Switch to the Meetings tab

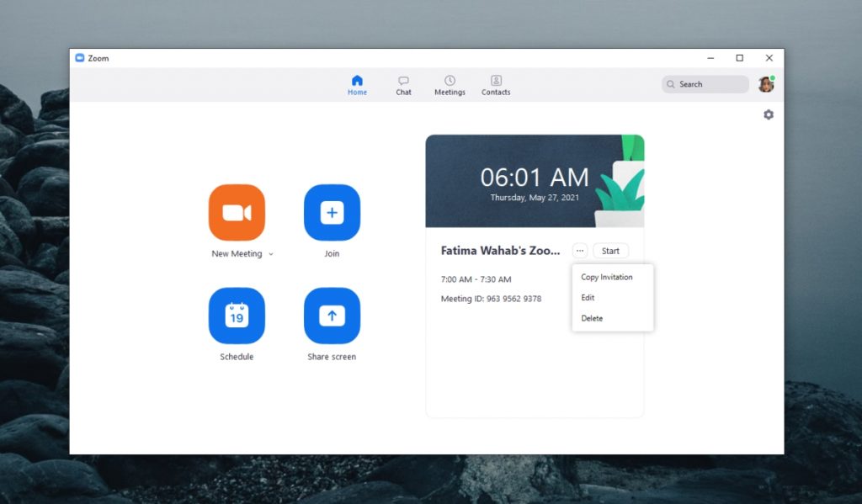pyautogui.click(x=450, y=84)
